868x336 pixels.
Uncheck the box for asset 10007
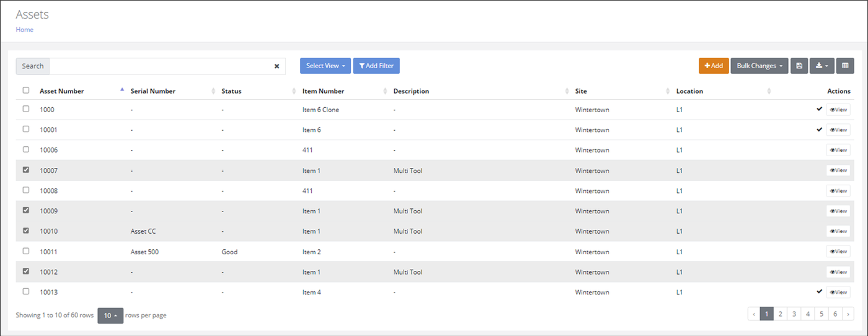[x=26, y=169]
